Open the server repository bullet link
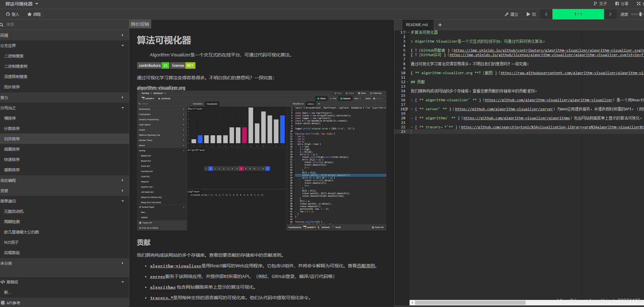Screen dimensions: 644x307 [157, 277]
